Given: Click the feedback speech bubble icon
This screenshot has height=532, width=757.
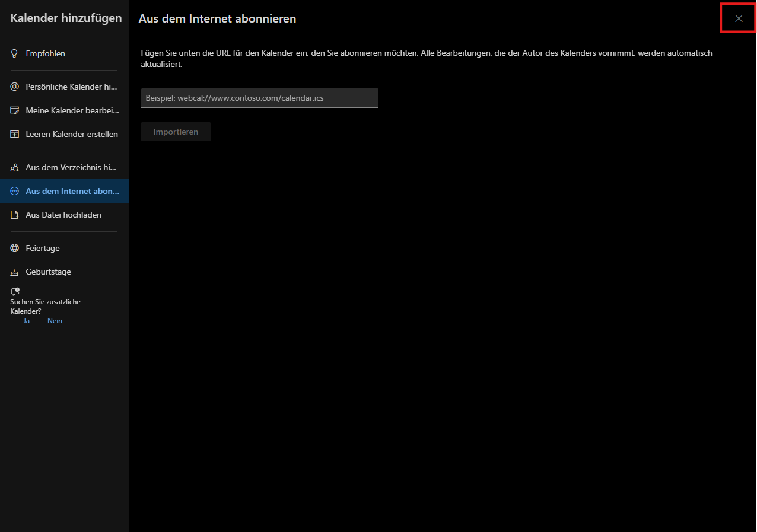Looking at the screenshot, I should point(15,291).
